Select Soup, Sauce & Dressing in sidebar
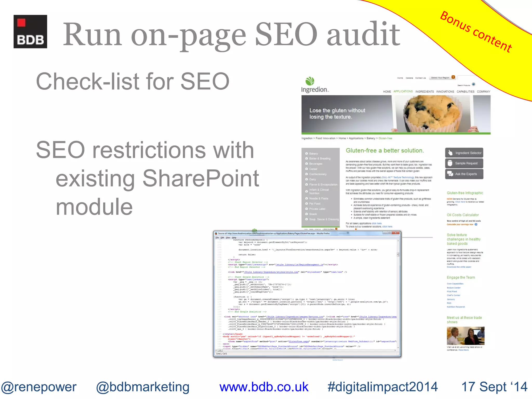 [x=324, y=219]
